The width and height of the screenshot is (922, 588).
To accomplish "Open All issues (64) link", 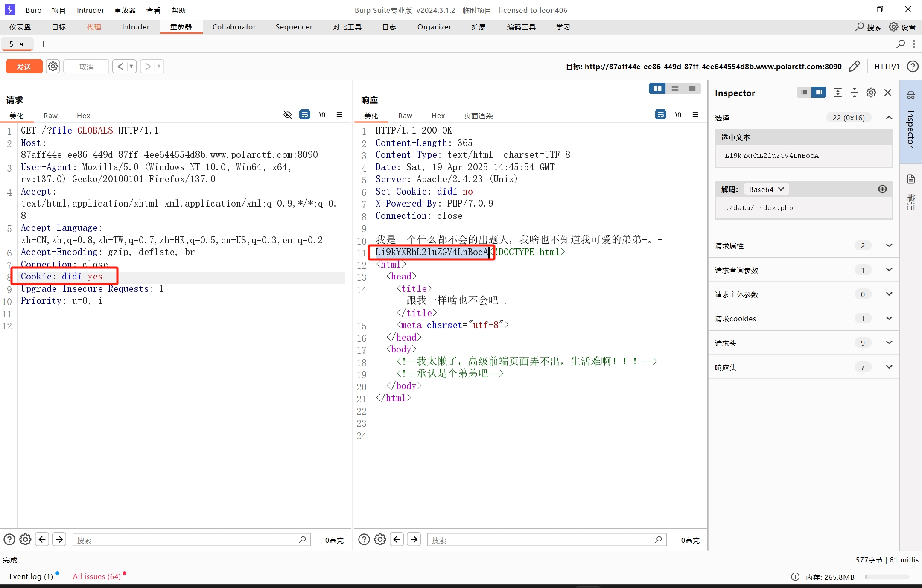I will click(97, 576).
